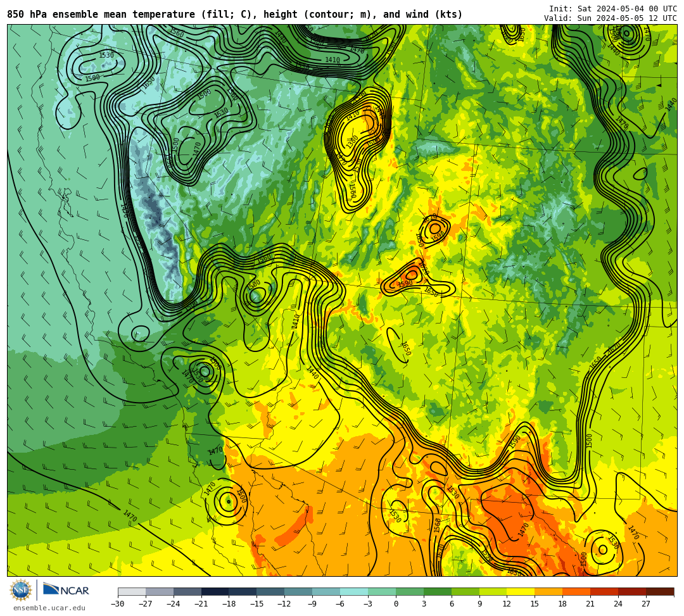
Task: Click the NCAR logo
Action: (66, 590)
